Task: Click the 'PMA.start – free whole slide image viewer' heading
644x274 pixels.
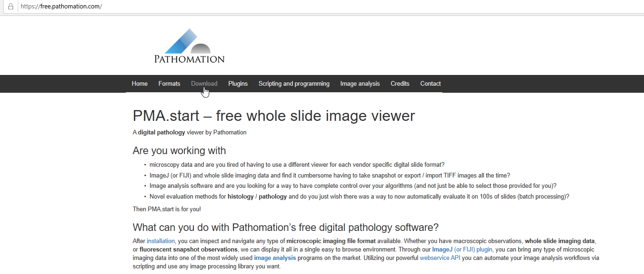Action: 274,116
